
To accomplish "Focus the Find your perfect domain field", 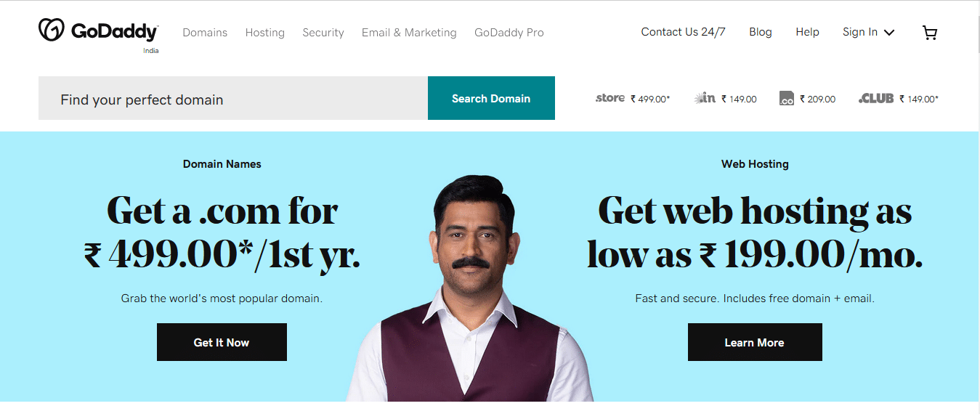I will (x=233, y=98).
